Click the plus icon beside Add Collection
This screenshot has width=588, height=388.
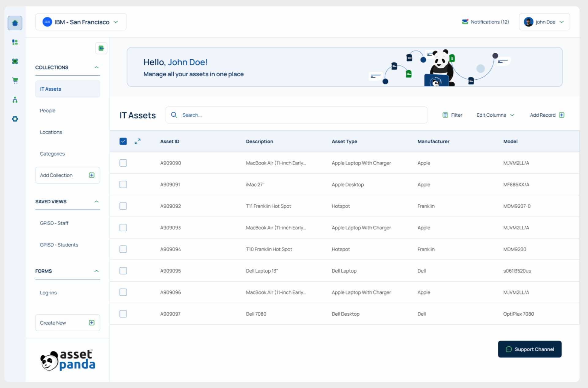pos(92,175)
